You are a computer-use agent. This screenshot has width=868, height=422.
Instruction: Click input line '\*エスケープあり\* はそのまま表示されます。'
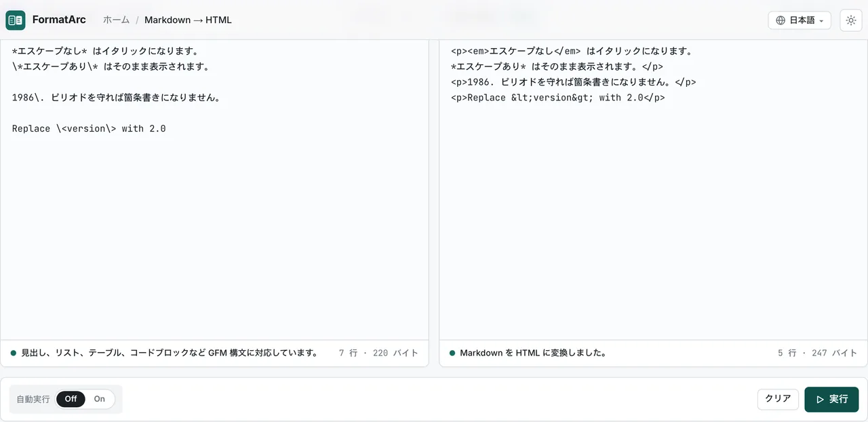click(111, 66)
